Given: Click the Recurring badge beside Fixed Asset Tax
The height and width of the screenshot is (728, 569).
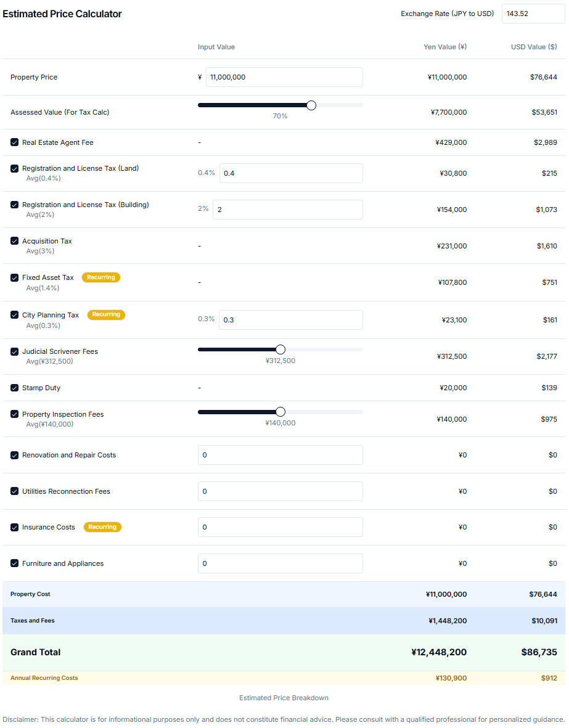Looking at the screenshot, I should [x=101, y=277].
